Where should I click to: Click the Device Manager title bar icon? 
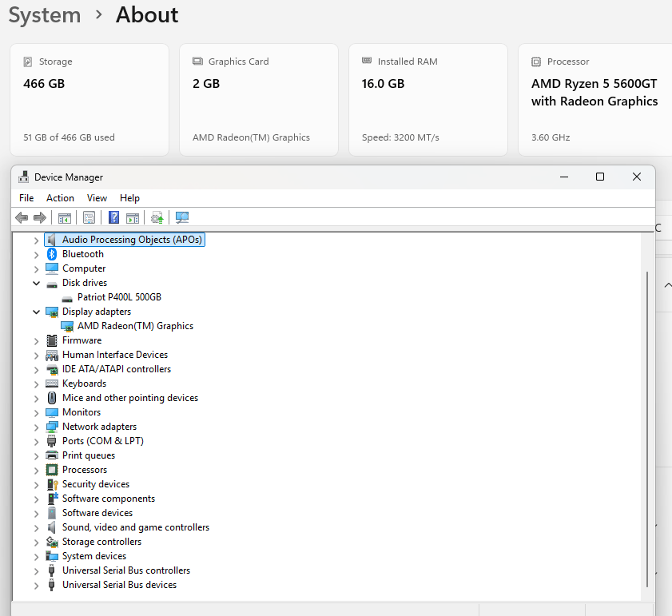(x=24, y=177)
